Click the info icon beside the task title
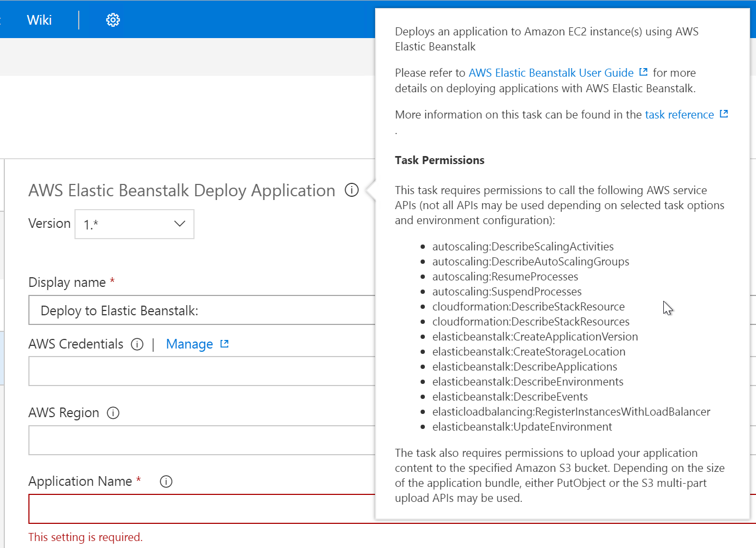 [351, 190]
